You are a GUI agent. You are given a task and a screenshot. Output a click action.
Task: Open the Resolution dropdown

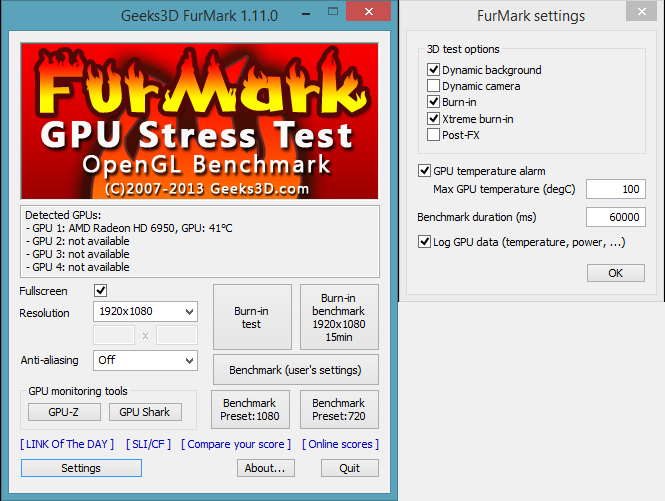(145, 311)
